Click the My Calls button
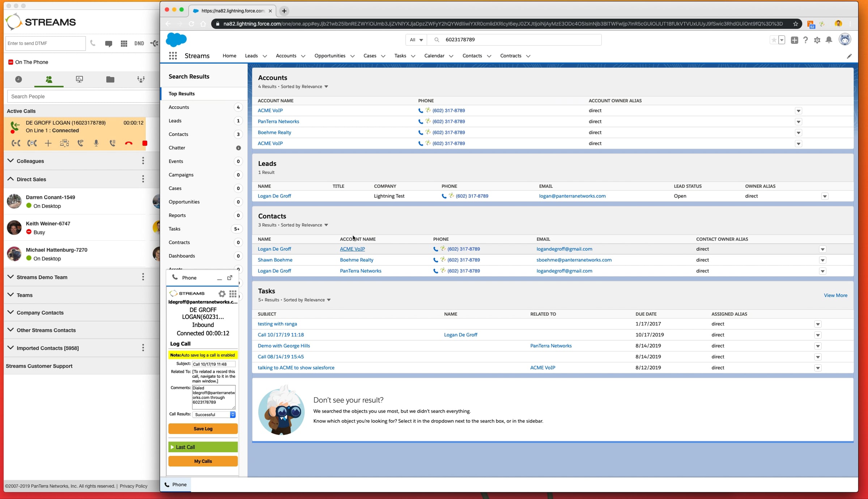The width and height of the screenshot is (868, 499). (203, 461)
